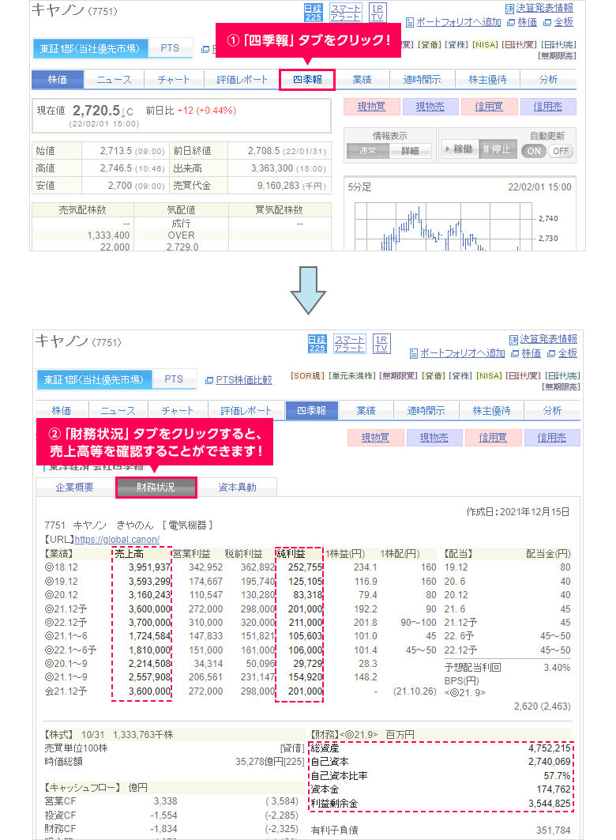Click the 日経225 badge in the lower screenshot
Screen dimensions: 616x840
point(317,344)
